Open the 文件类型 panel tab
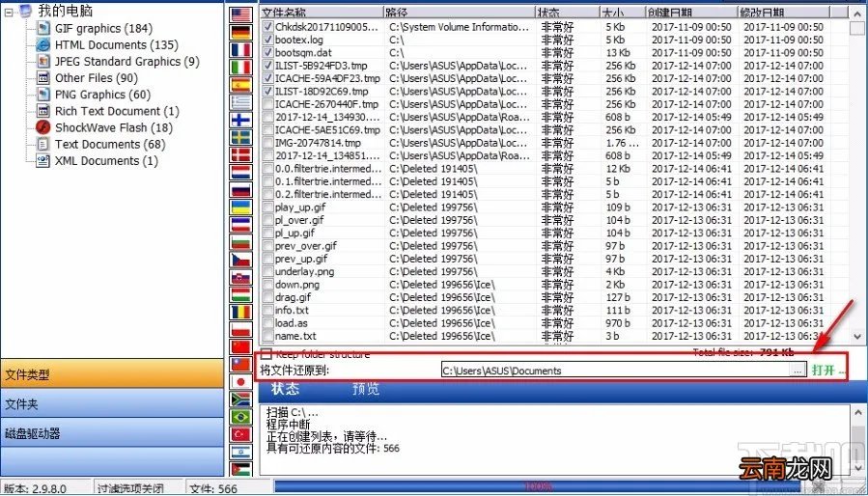This screenshot has width=868, height=496. coord(112,374)
